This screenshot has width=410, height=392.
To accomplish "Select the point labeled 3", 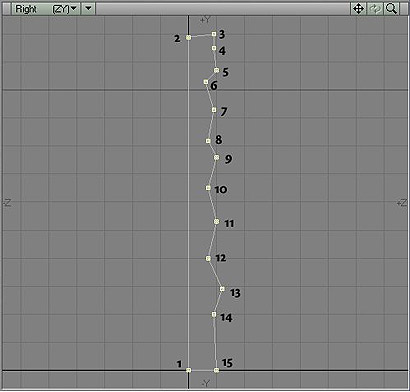I will click(214, 34).
